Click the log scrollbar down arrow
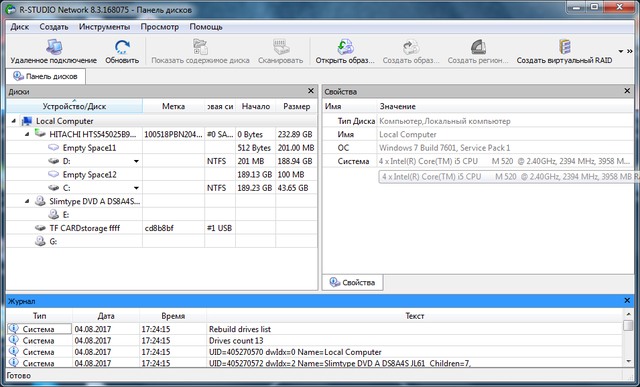This screenshot has width=640, height=387. [x=628, y=361]
